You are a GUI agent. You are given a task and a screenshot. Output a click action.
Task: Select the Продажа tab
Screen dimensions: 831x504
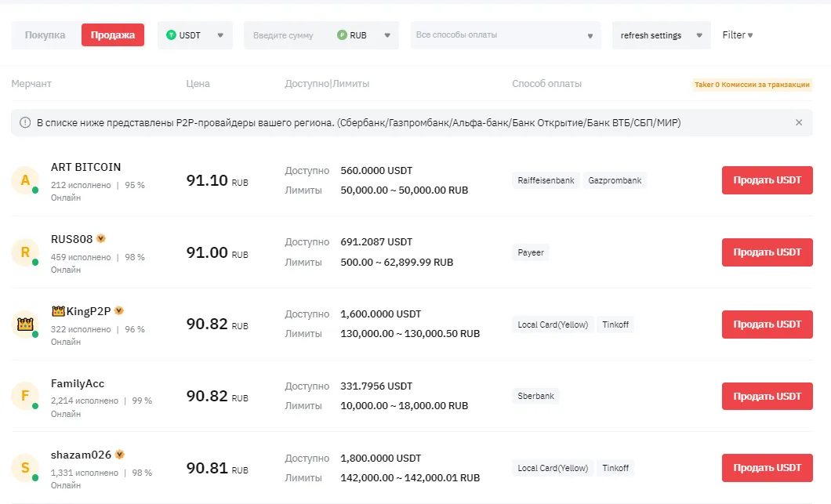[x=112, y=34]
